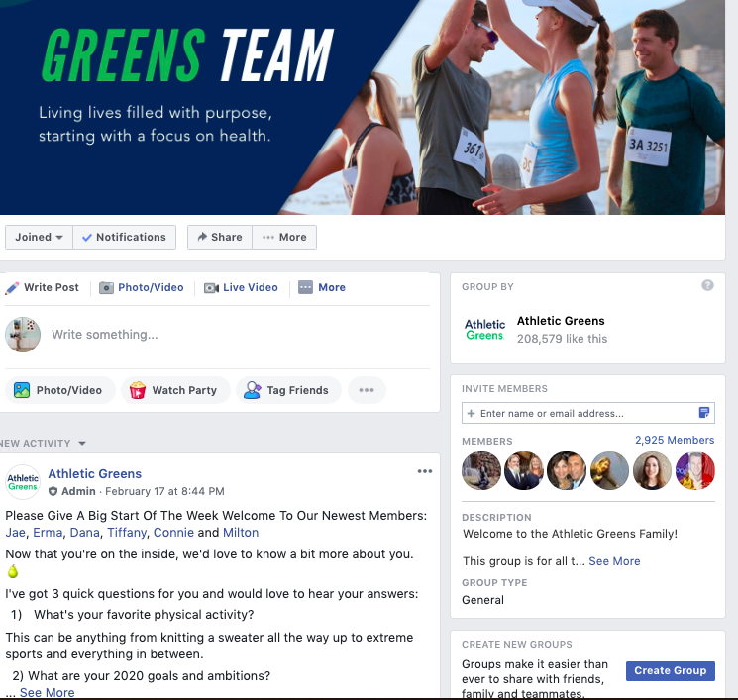
Task: Click the Tag Friends button
Action: (288, 390)
